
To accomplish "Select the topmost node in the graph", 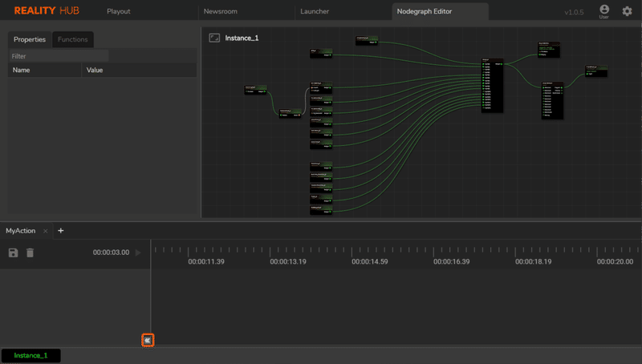I will click(x=367, y=40).
